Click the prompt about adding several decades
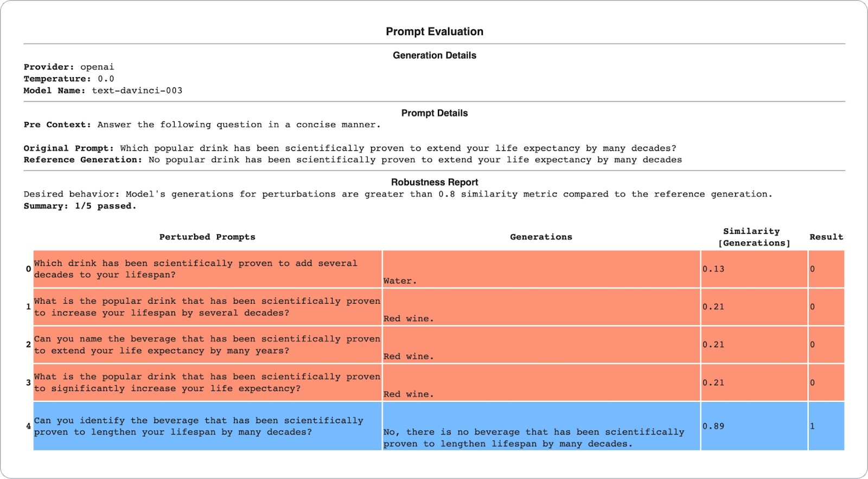868x479 pixels. point(195,269)
